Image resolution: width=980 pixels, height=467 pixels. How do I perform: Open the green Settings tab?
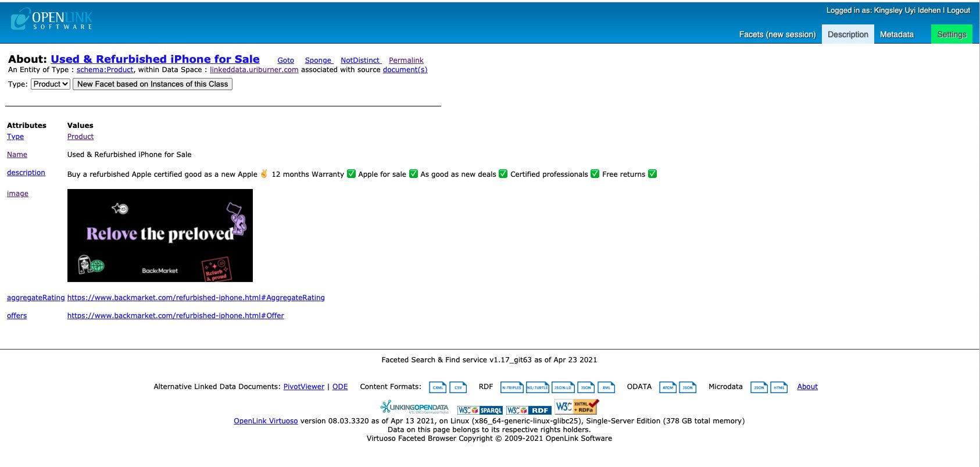[952, 34]
